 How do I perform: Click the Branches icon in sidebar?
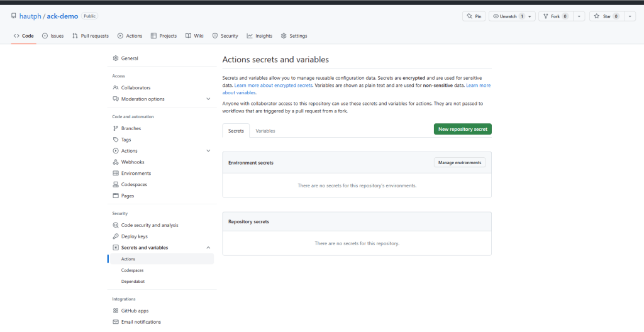(x=116, y=128)
